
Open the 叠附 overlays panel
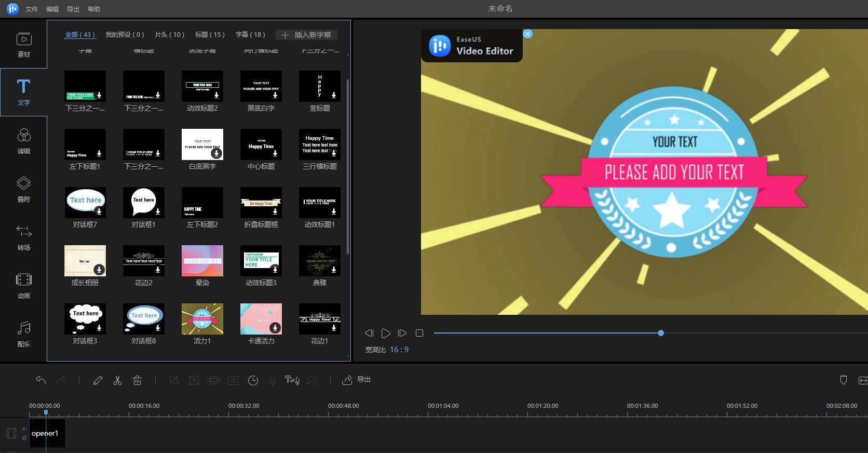tap(24, 190)
